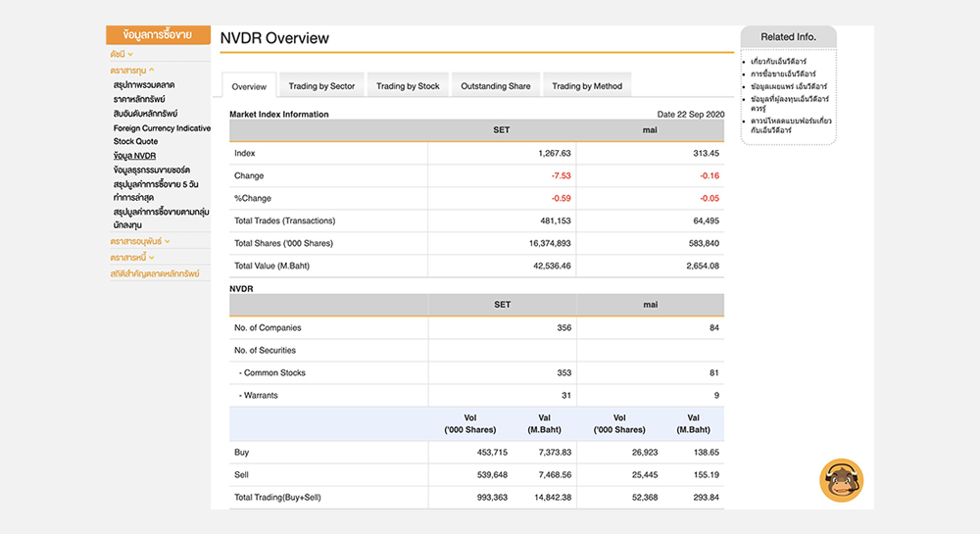The height and width of the screenshot is (534, 980).
Task: Collapse the ตราสารทุน sidebar section
Action: 132,71
